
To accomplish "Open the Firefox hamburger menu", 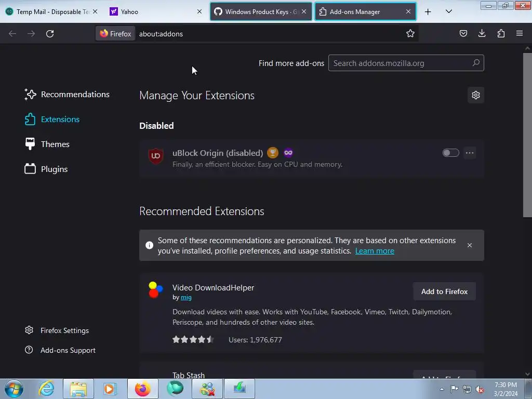I will click(520, 33).
